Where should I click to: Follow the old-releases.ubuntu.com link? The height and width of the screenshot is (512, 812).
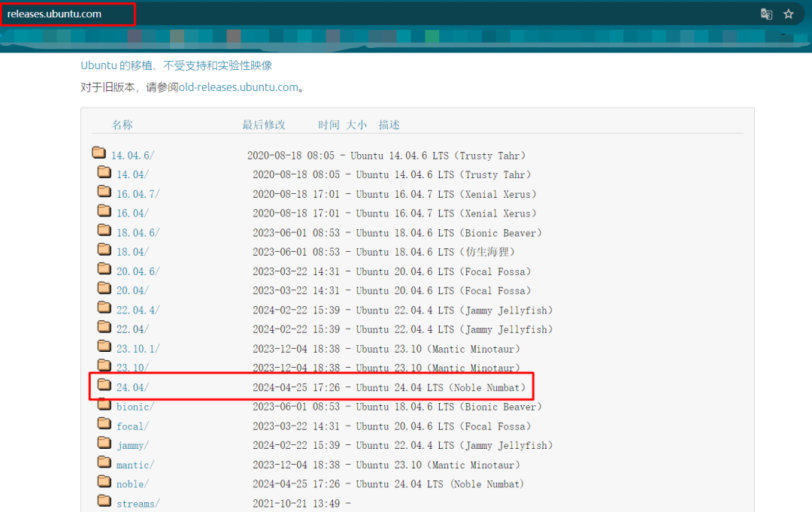click(x=239, y=87)
